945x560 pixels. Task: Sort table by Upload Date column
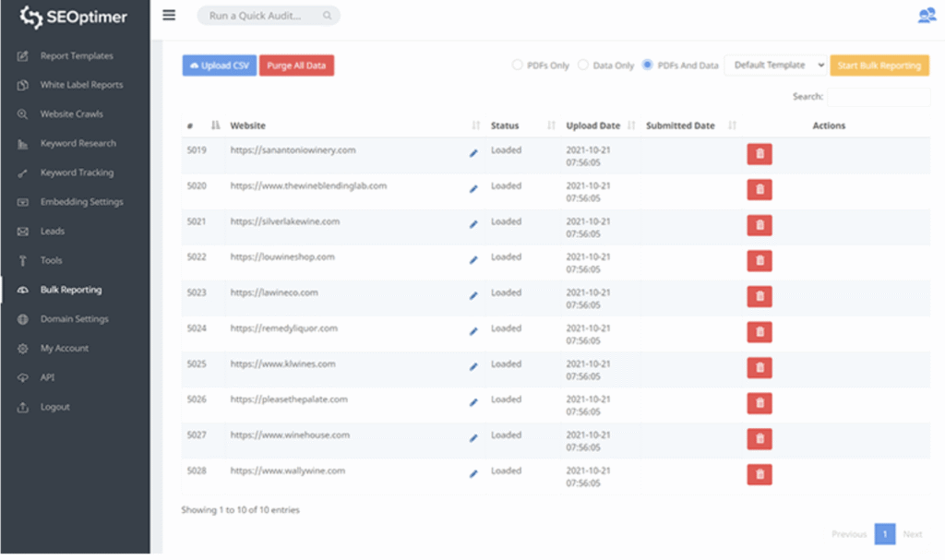coord(600,125)
